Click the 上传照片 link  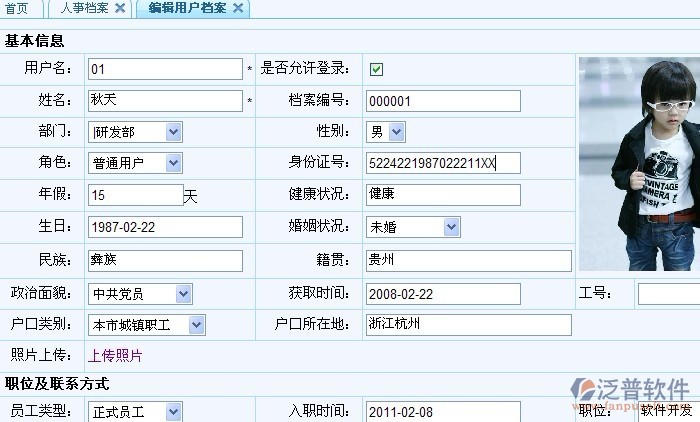[x=116, y=355]
